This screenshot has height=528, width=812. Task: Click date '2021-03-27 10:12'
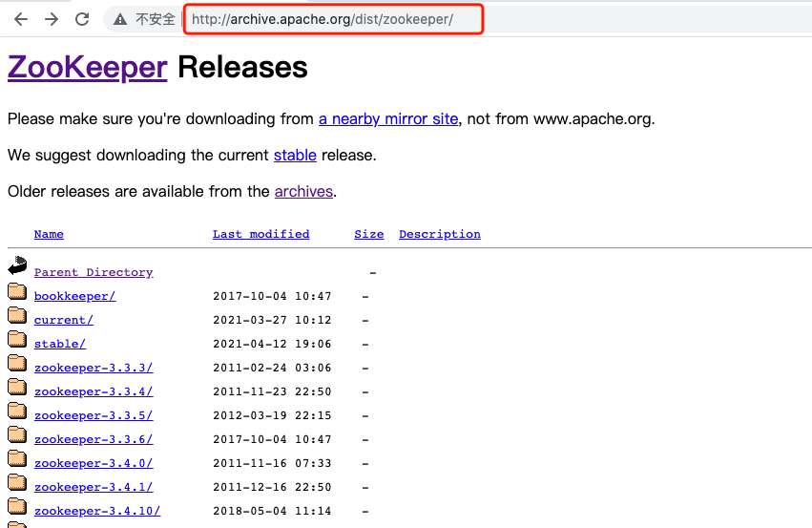click(272, 320)
